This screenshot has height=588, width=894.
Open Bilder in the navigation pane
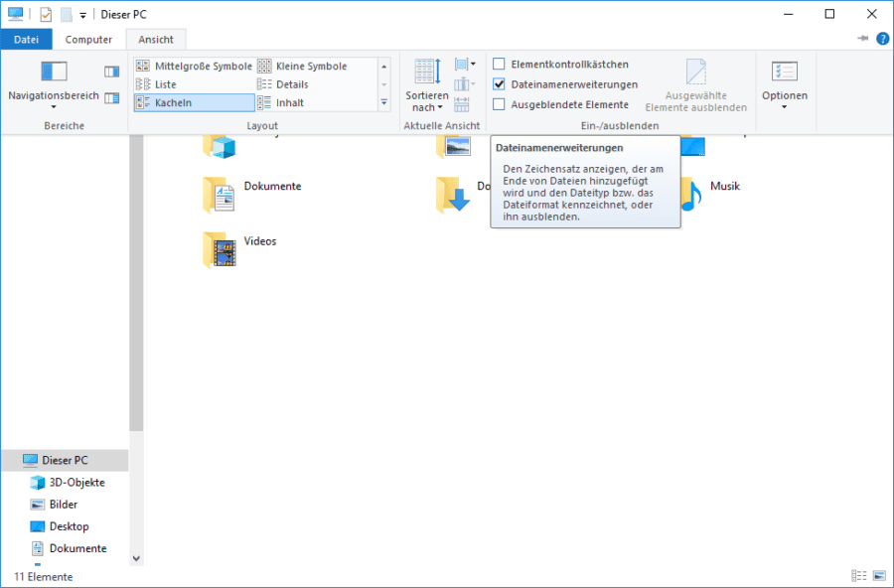(x=54, y=505)
